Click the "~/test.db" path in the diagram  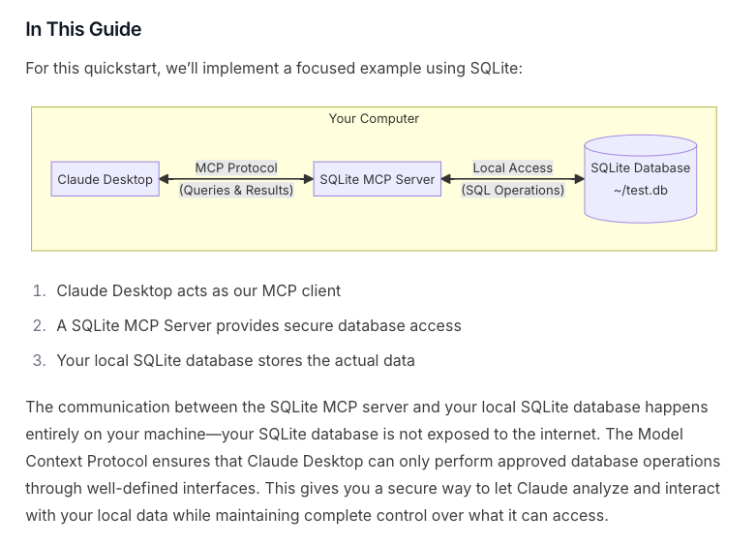(640, 190)
